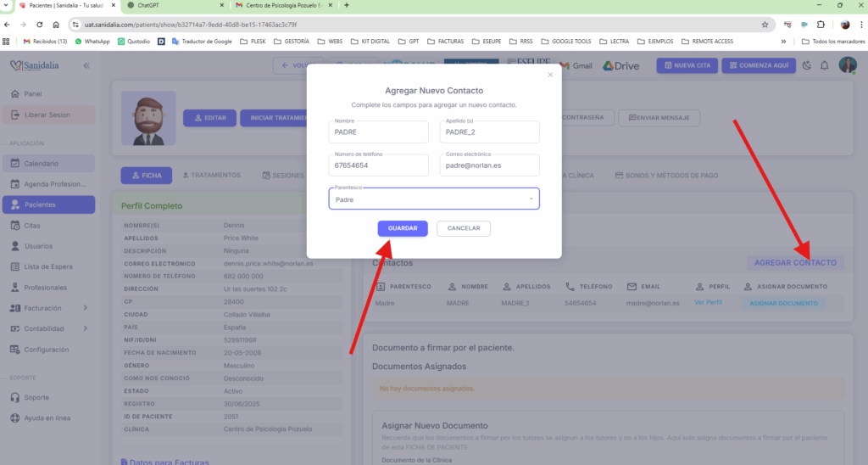Collapse the sidebar with double-chevron icon
The width and height of the screenshot is (868, 465).
tap(86, 66)
